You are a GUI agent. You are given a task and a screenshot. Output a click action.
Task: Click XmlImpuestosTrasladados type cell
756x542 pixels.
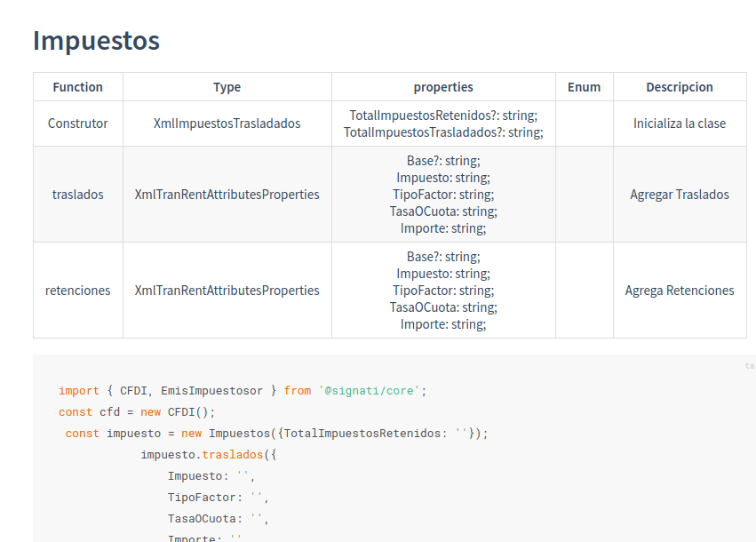pos(227,124)
